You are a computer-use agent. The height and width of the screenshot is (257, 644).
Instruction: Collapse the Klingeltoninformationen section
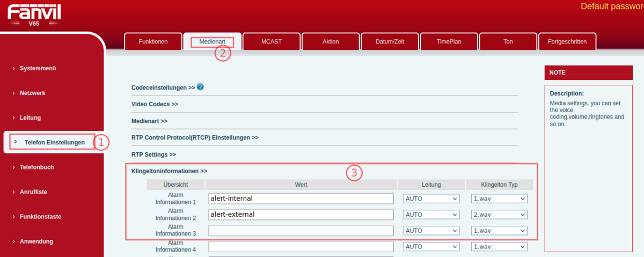[169, 171]
